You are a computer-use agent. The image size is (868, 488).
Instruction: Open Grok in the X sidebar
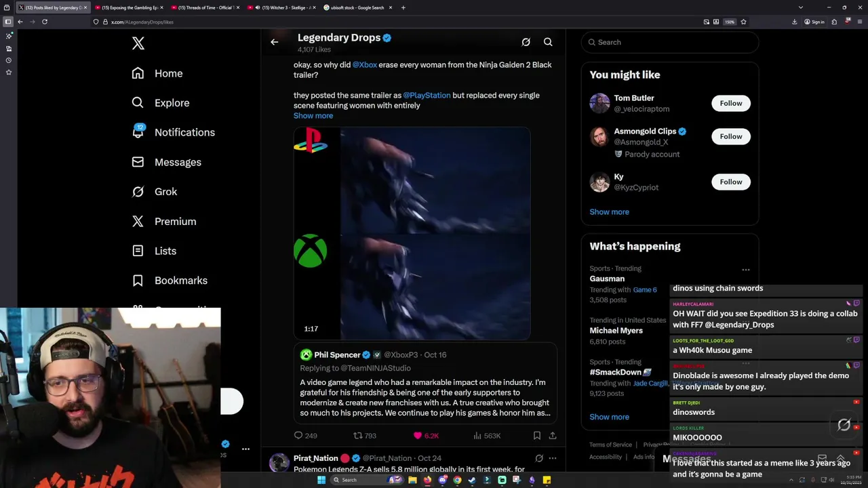point(155,192)
